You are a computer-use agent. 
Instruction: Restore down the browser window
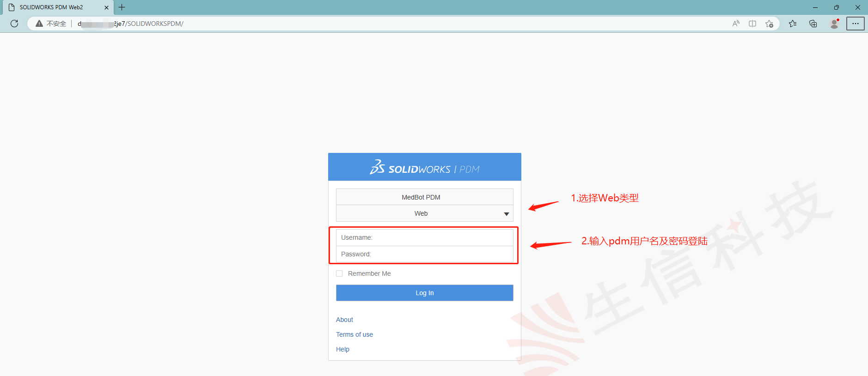(836, 7)
